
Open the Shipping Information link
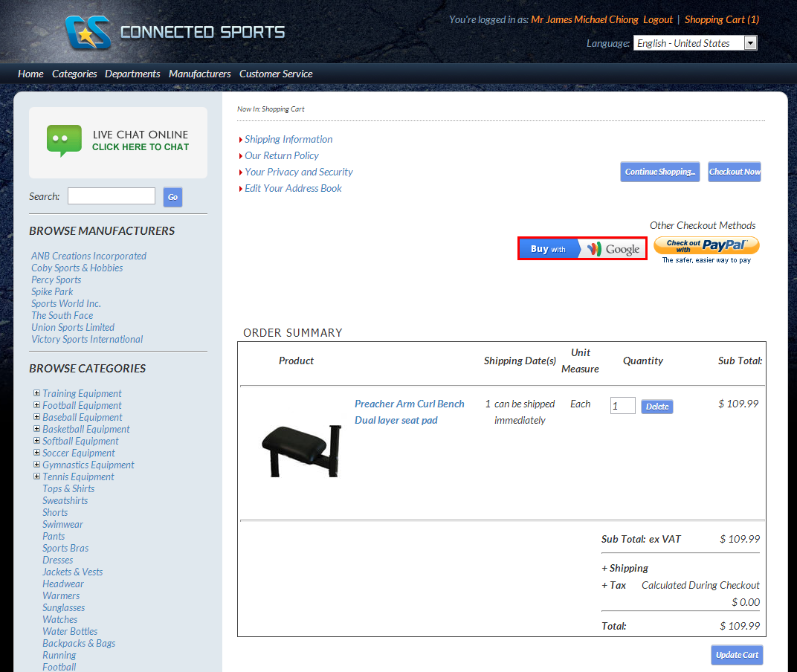pos(288,139)
